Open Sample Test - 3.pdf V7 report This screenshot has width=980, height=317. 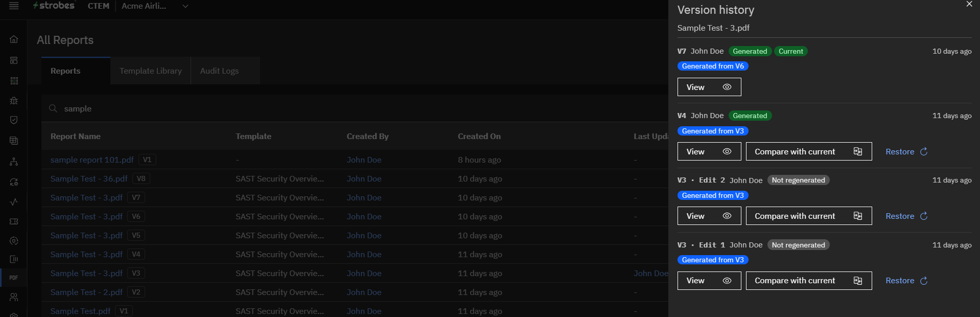point(86,198)
